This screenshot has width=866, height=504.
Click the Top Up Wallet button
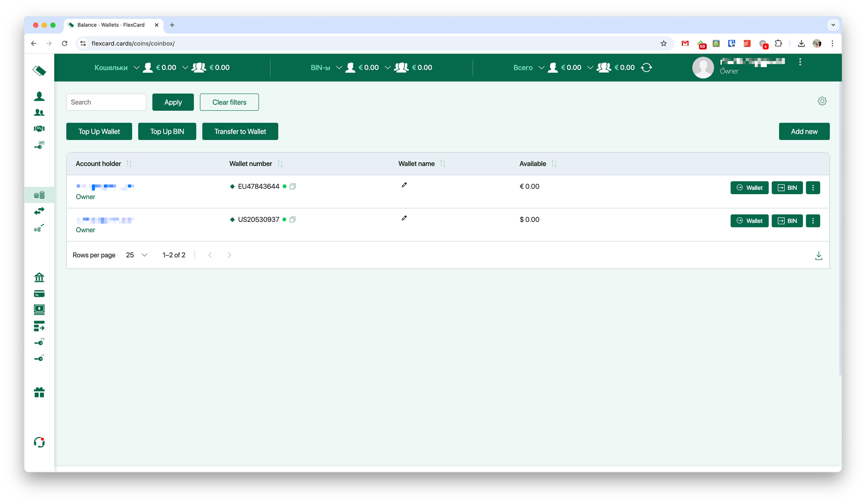(x=99, y=132)
